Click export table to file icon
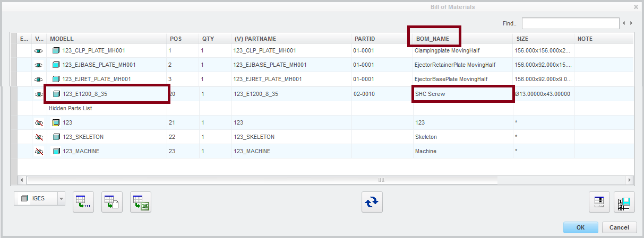This screenshot has height=238, width=644. [112, 202]
